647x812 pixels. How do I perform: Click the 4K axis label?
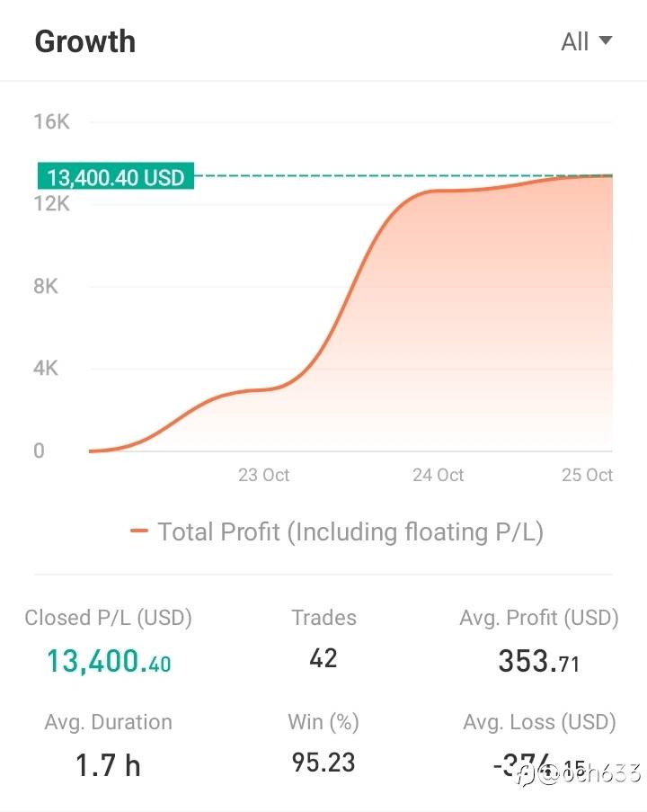coord(45,369)
